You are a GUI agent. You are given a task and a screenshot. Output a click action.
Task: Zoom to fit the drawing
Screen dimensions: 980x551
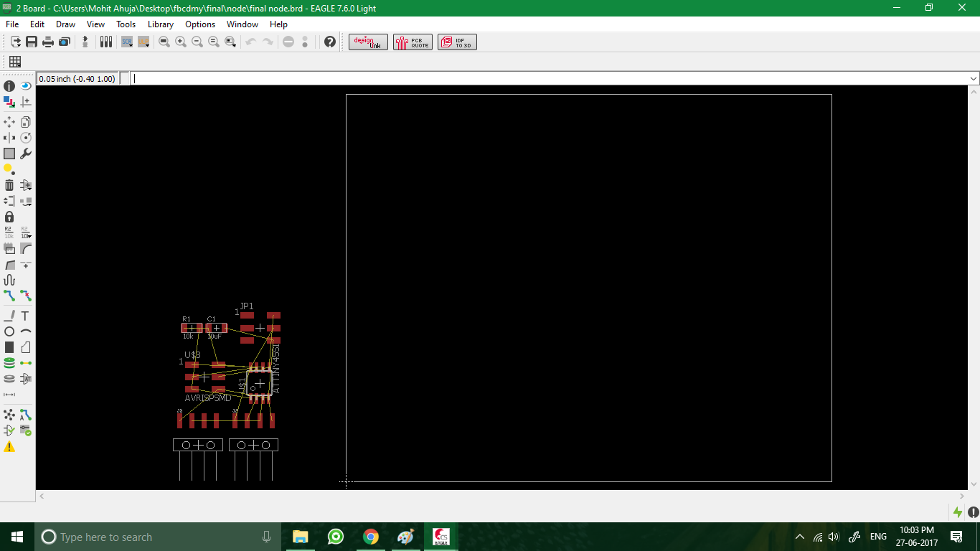coord(164,42)
